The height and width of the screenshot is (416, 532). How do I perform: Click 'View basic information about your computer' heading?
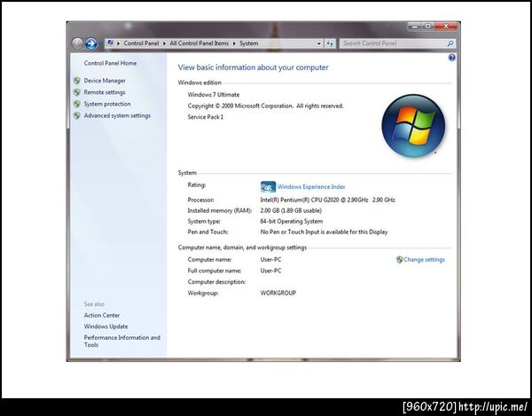pos(253,67)
